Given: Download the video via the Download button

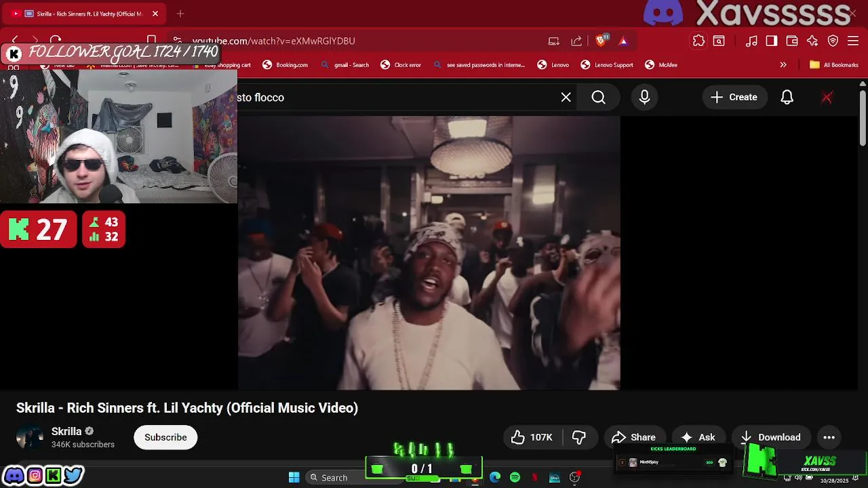Looking at the screenshot, I should 770,437.
